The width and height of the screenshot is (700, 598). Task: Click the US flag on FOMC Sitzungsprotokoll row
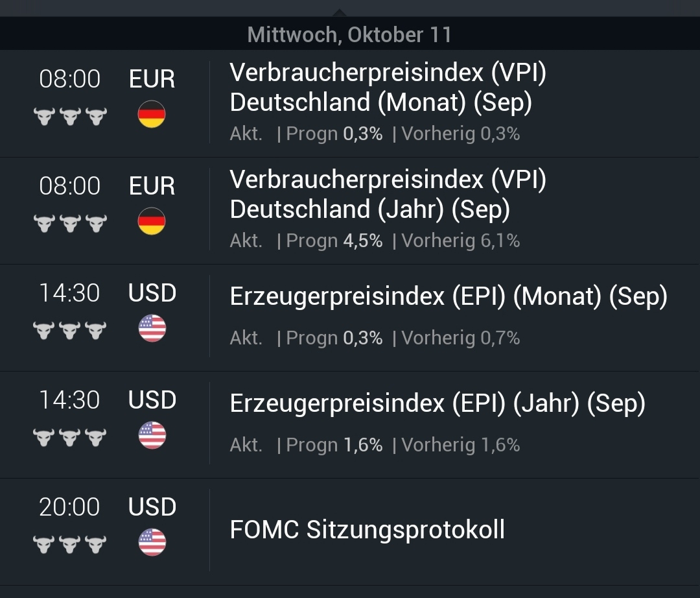point(151,542)
